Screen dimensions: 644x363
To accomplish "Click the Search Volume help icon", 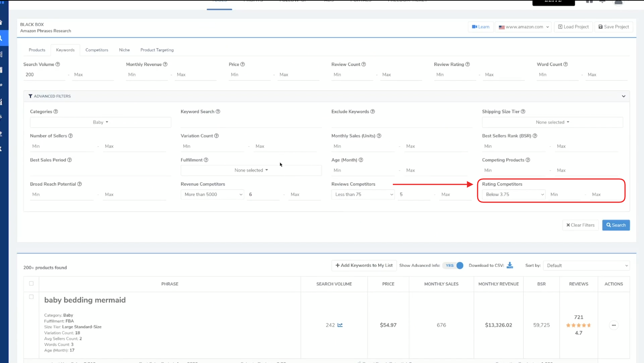I will [x=58, y=64].
